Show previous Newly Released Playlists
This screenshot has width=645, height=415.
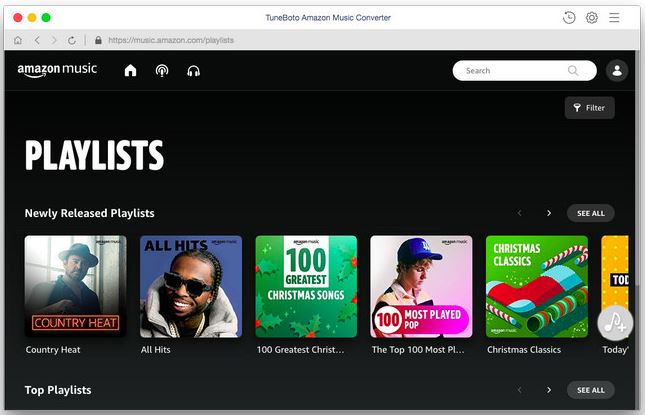[x=520, y=213]
